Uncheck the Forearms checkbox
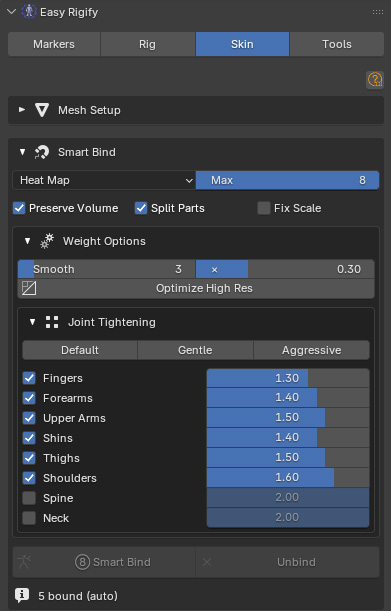Viewport: 391px width, 611px height. [x=29, y=398]
